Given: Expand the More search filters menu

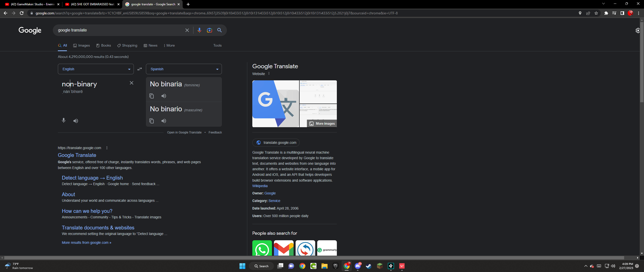Looking at the screenshot, I should [169, 46].
